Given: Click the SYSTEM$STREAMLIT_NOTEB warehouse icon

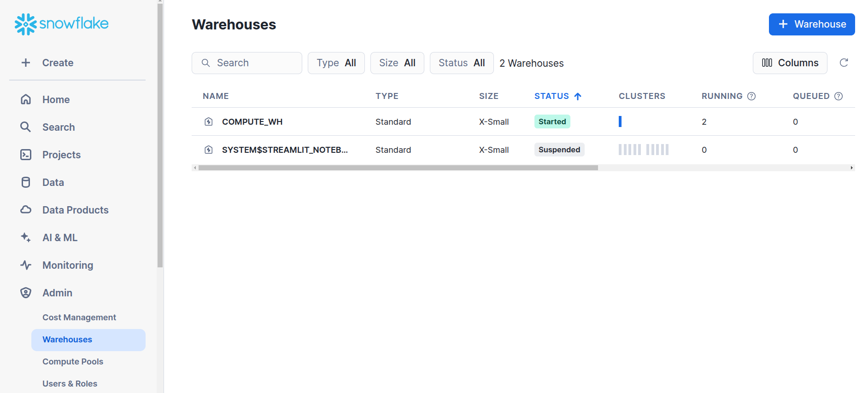Looking at the screenshot, I should click(209, 150).
